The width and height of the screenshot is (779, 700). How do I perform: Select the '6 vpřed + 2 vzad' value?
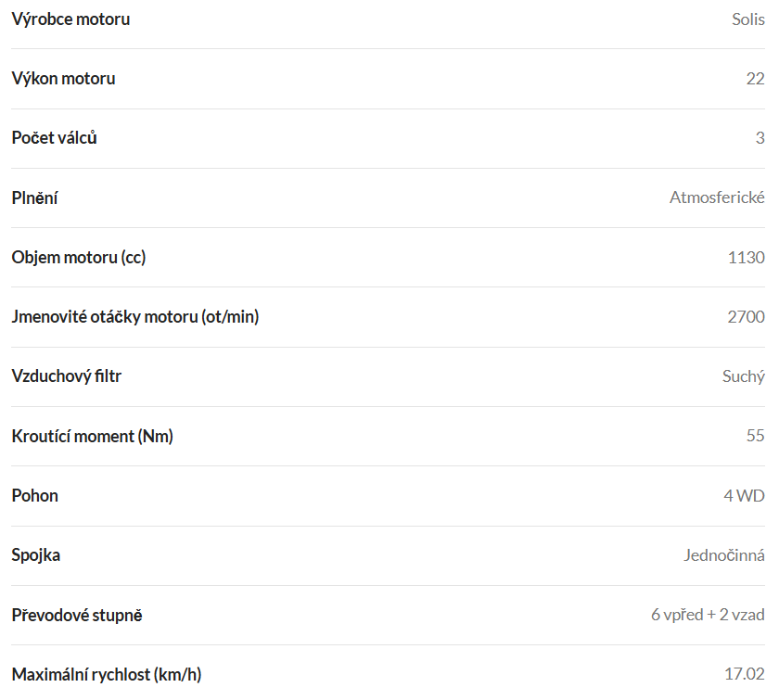coord(708,615)
